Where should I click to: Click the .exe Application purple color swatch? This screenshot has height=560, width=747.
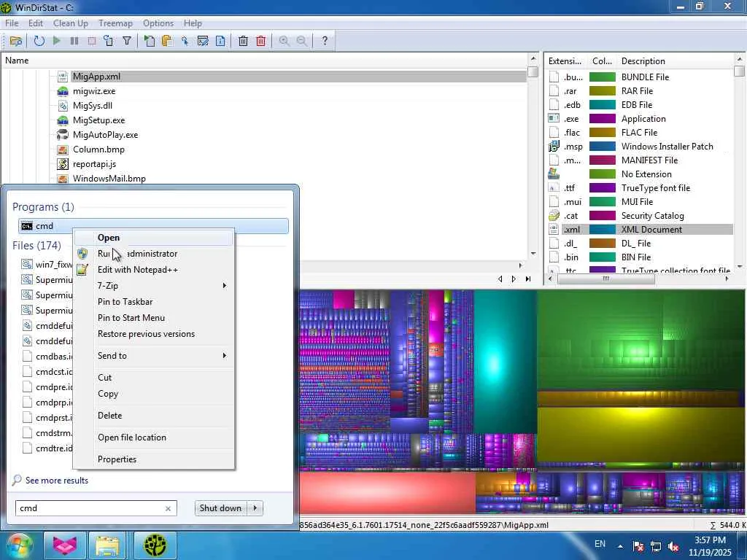(602, 119)
